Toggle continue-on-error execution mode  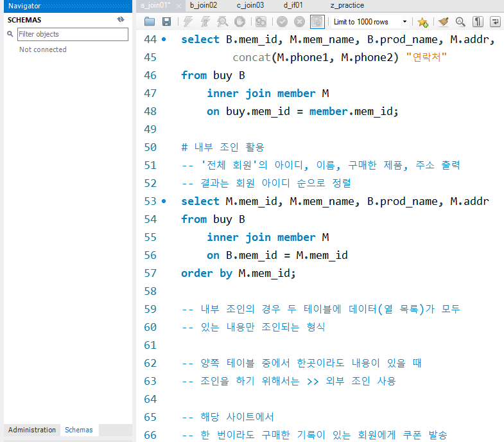coord(261,22)
